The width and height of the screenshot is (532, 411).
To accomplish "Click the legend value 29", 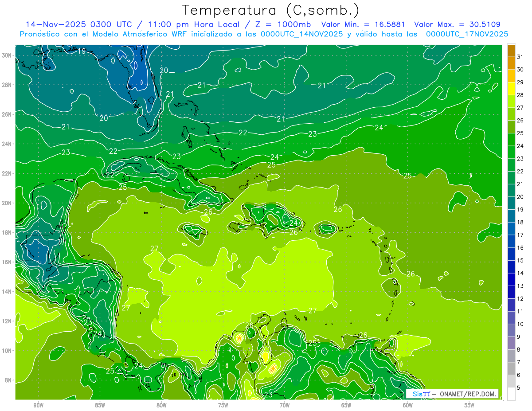I will [520, 82].
